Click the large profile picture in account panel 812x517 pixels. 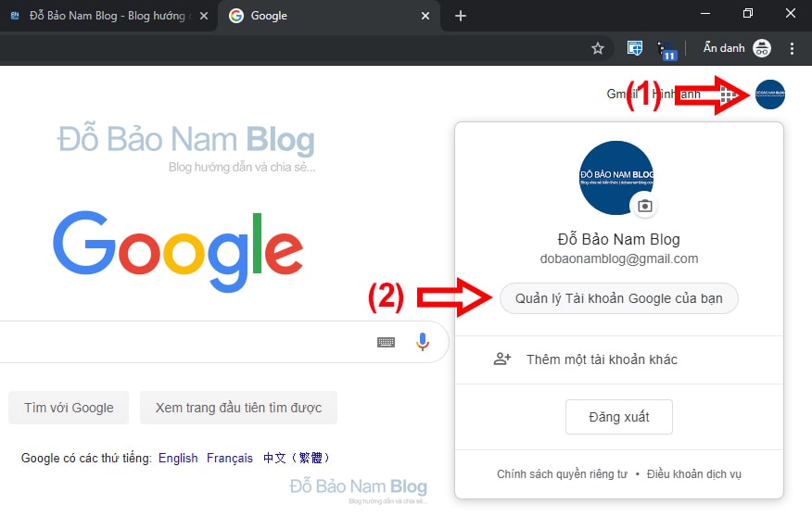[616, 178]
